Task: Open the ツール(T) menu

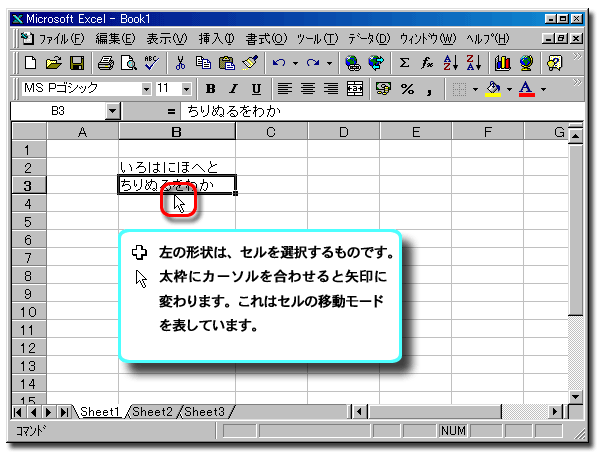Action: click(x=317, y=39)
